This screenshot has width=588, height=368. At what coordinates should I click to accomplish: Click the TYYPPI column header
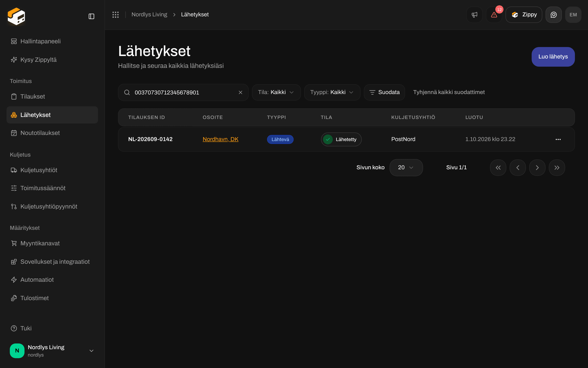tap(276, 117)
